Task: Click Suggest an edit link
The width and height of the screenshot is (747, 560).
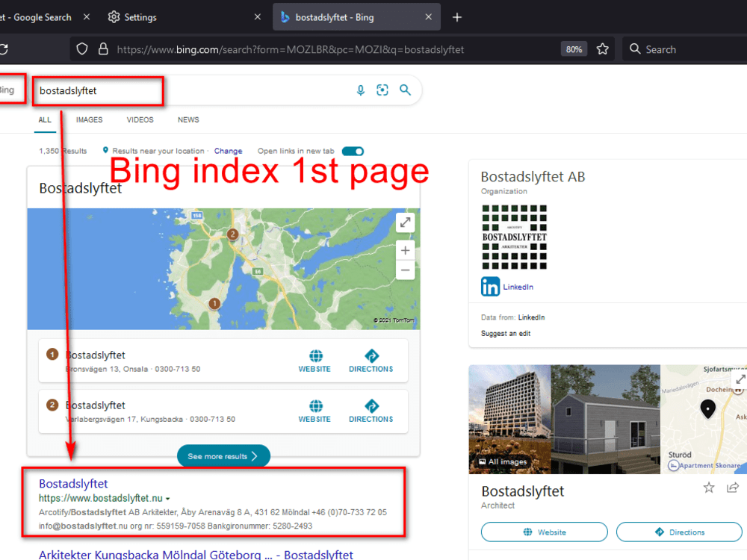Action: (x=506, y=333)
